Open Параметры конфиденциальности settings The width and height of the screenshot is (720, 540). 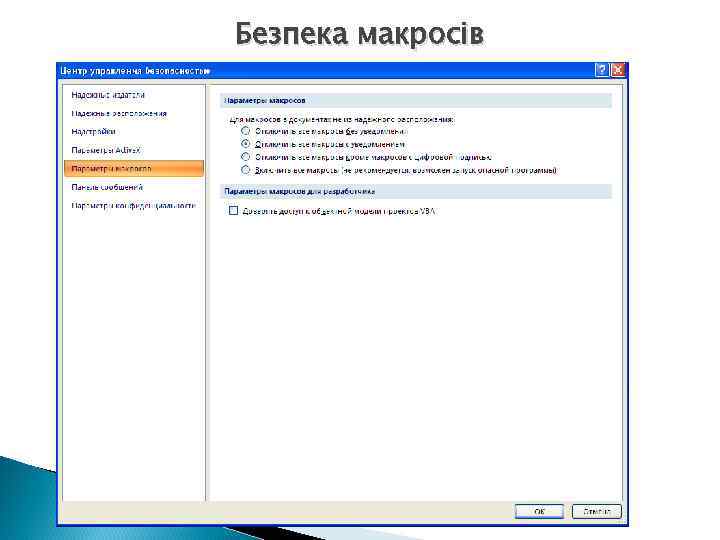[134, 206]
